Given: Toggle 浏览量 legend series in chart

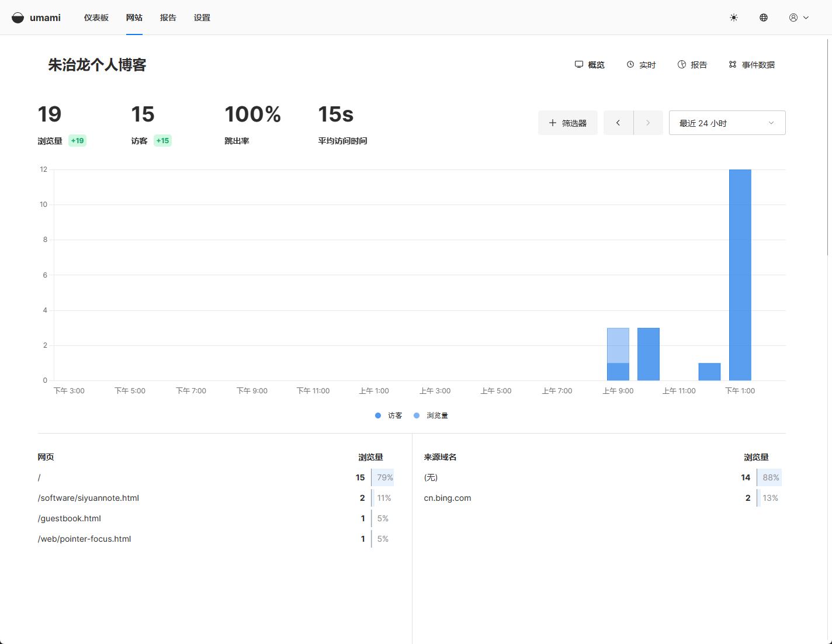Looking at the screenshot, I should (x=431, y=416).
